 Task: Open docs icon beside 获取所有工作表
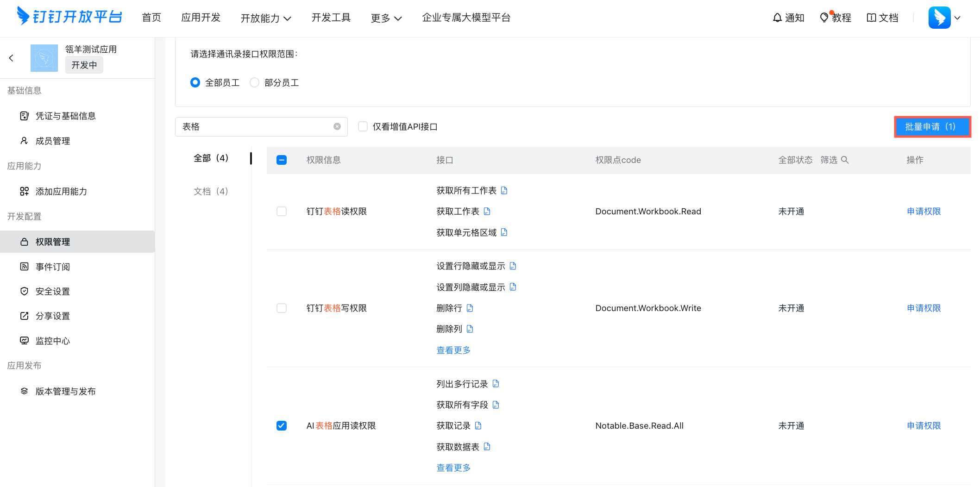pos(504,191)
